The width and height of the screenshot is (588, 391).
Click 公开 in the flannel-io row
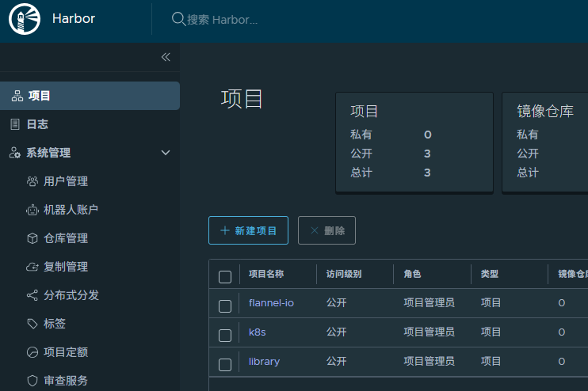(x=336, y=302)
